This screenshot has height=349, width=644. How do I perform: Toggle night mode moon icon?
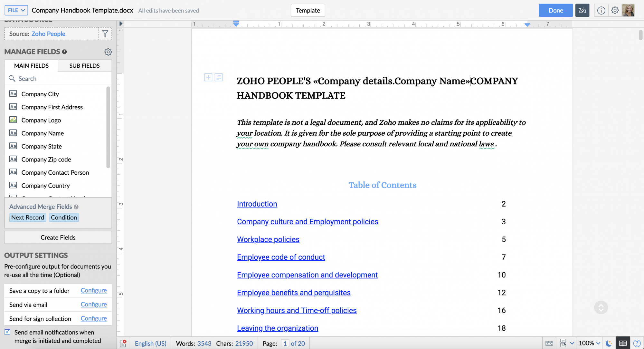[609, 343]
